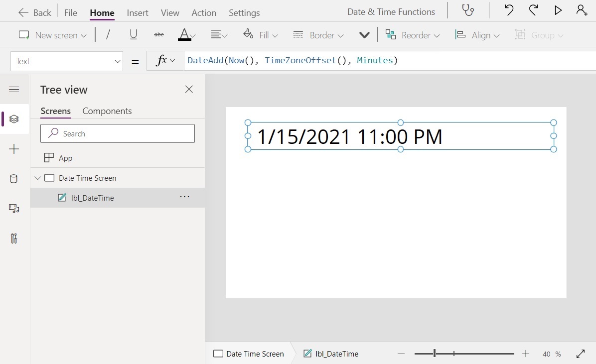The width and height of the screenshot is (596, 364).
Task: Click the Tree view search box
Action: coord(117,133)
